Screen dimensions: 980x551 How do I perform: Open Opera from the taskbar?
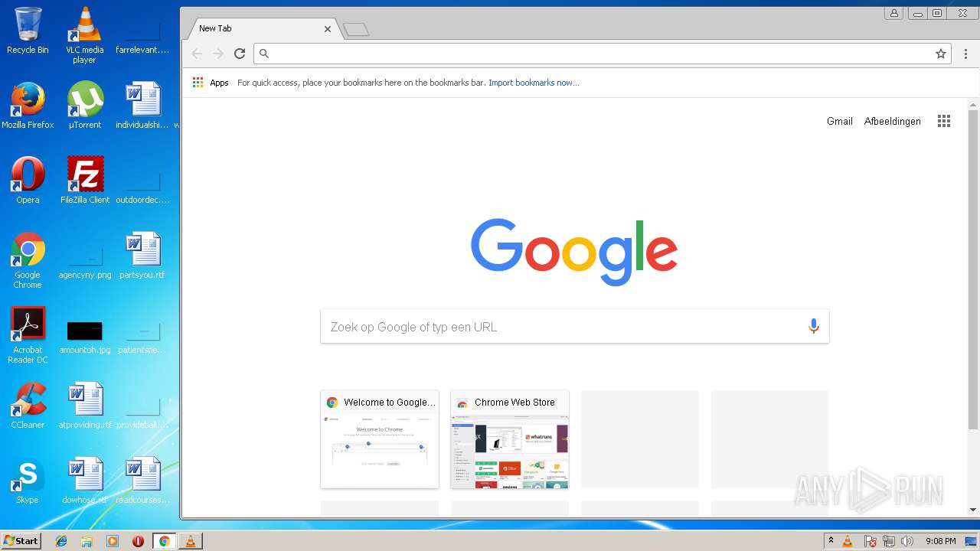point(138,541)
